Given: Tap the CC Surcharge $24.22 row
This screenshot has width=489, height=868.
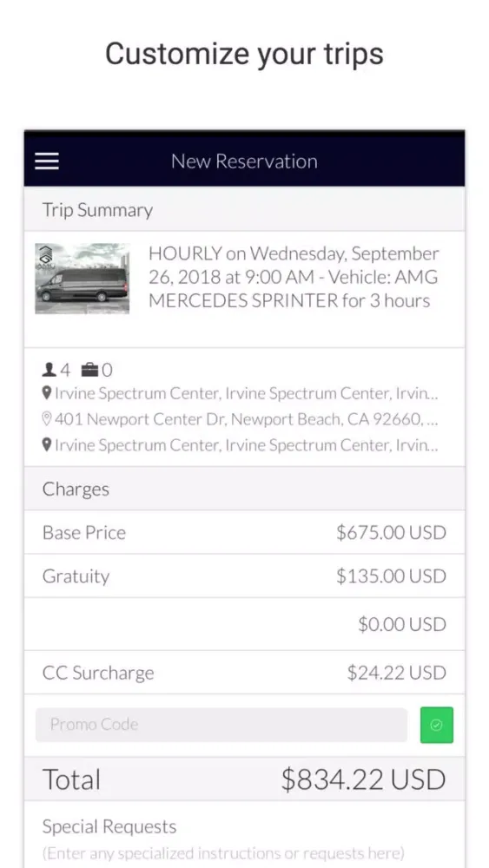Looking at the screenshot, I should (x=244, y=673).
